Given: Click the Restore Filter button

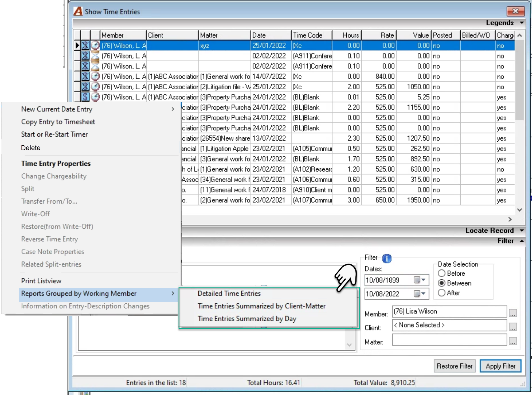Looking at the screenshot, I should 454,366.
